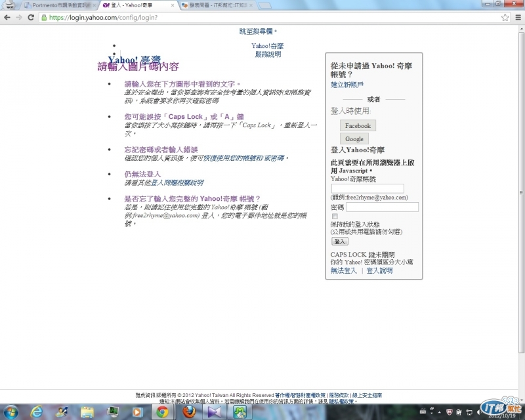Open Visual Studio from the taskbar
This screenshot has height=420, width=525.
pos(215,412)
